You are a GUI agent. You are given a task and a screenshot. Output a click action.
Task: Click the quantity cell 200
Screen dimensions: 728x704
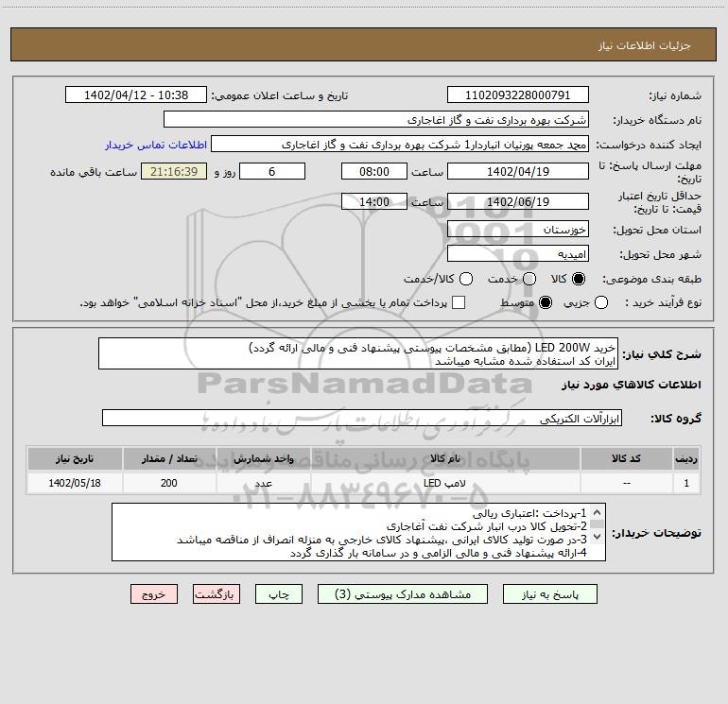pyautogui.click(x=169, y=483)
